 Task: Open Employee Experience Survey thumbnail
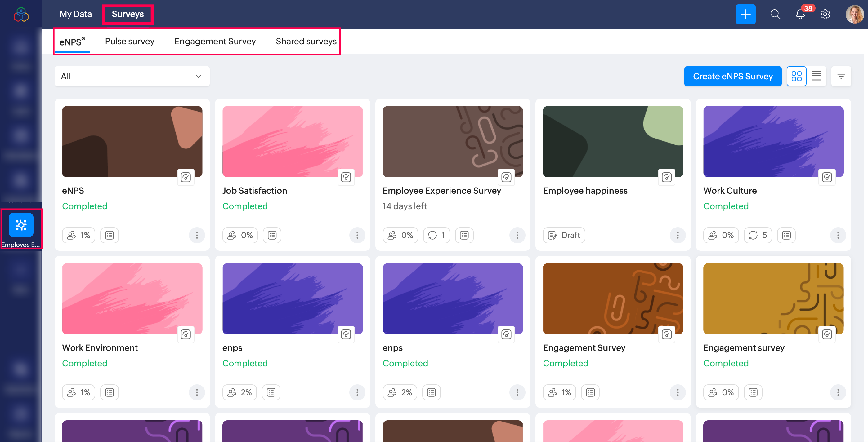[x=453, y=141]
